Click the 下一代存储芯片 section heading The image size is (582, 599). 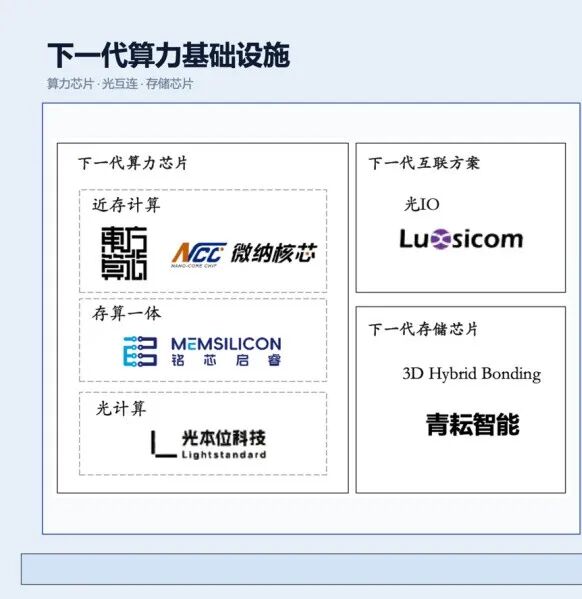tap(423, 329)
